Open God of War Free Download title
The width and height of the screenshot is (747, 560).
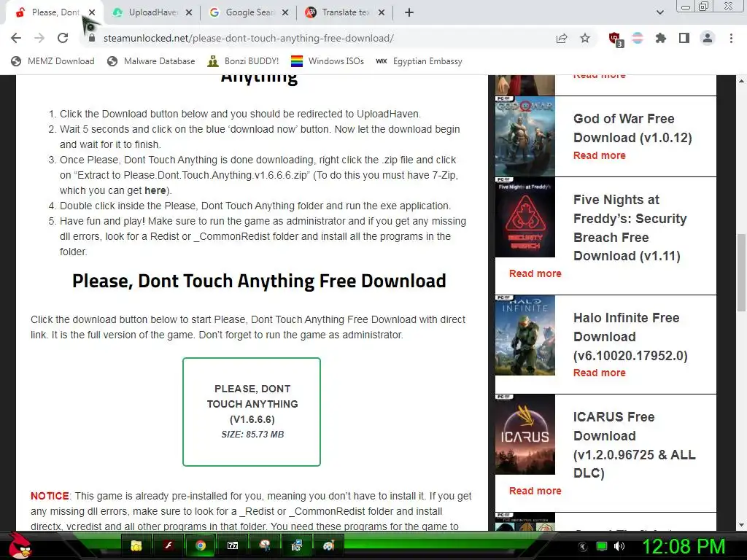pyautogui.click(x=632, y=128)
